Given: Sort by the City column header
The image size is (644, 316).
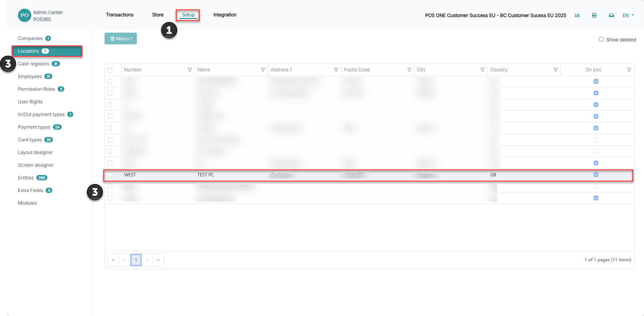Looking at the screenshot, I should click(421, 70).
